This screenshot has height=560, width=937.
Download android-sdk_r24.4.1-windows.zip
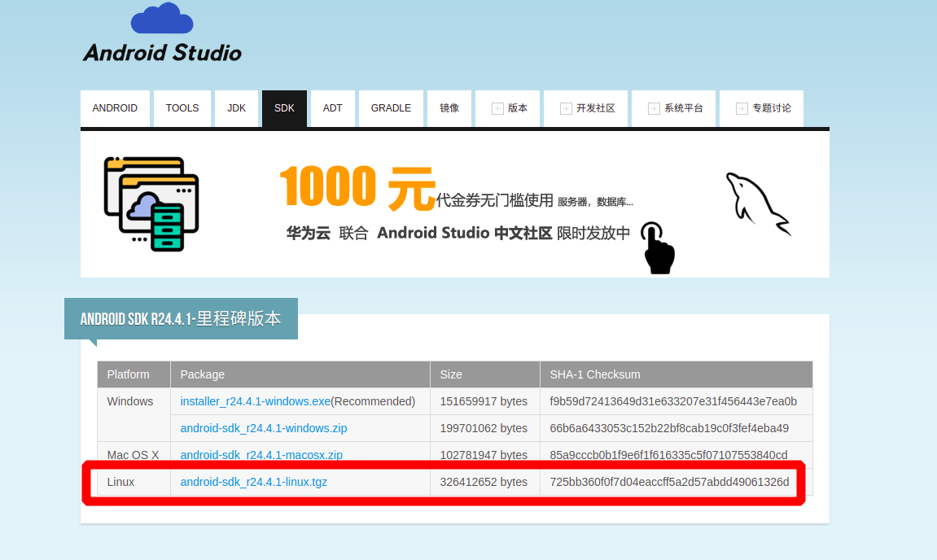click(x=264, y=428)
